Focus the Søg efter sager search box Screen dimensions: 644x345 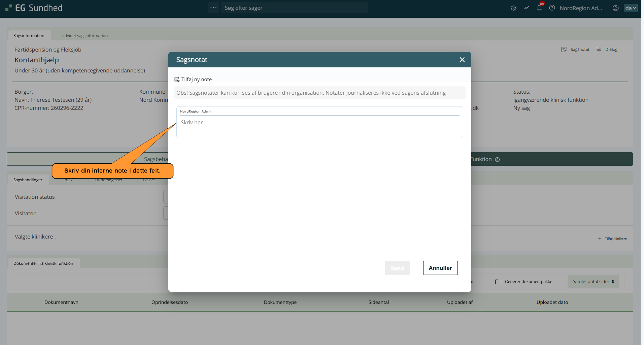click(295, 8)
